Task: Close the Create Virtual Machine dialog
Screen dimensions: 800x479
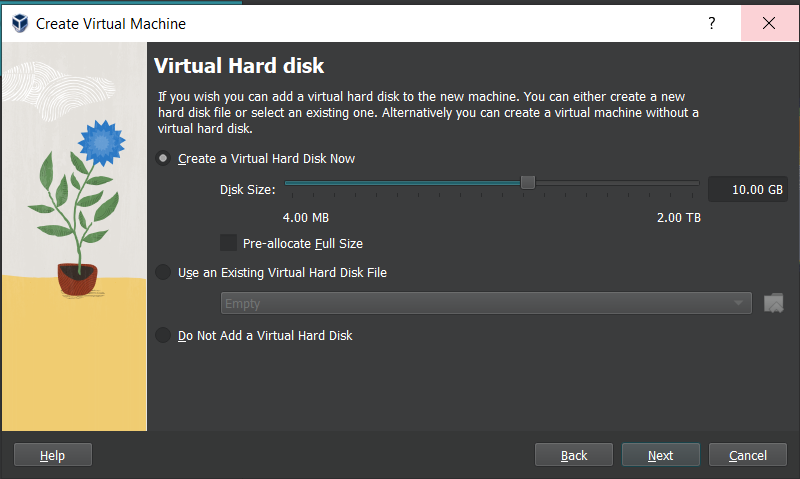Action: (x=769, y=23)
